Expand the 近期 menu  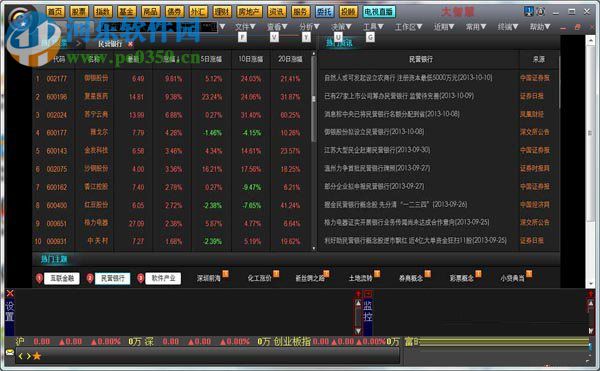444,27
